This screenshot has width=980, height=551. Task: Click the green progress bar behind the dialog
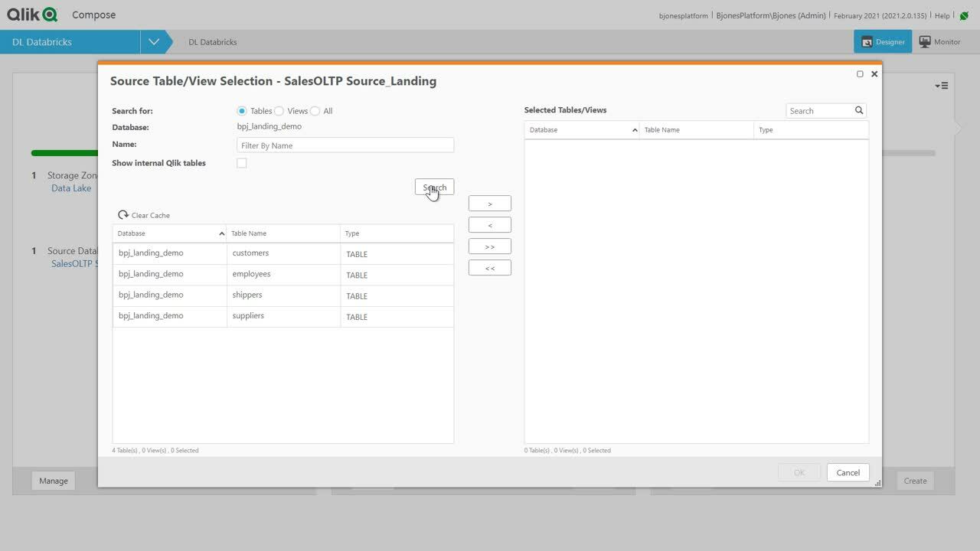pos(64,153)
